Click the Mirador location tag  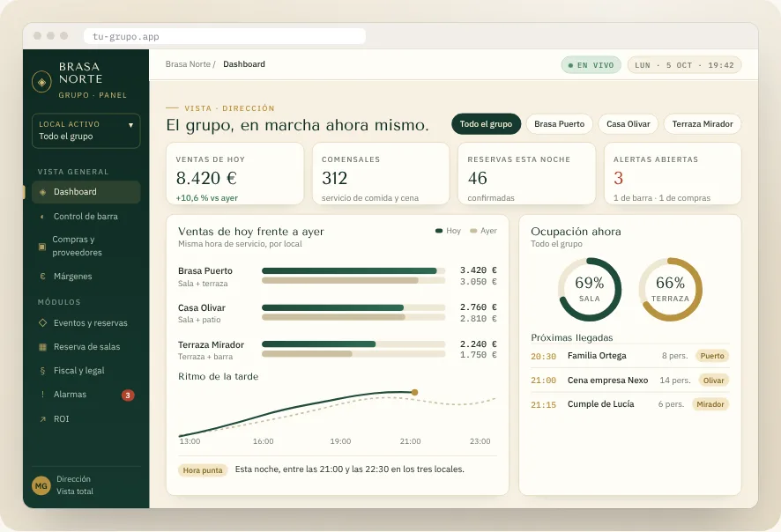710,404
